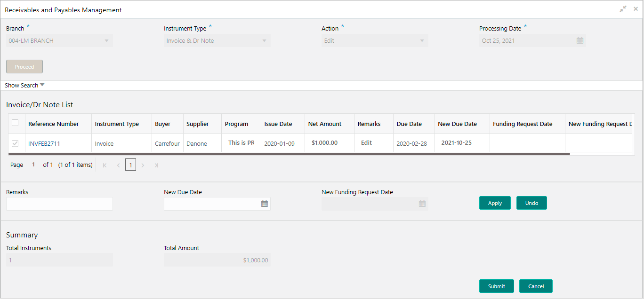Click the Undo button
644x299 pixels.
(x=531, y=203)
